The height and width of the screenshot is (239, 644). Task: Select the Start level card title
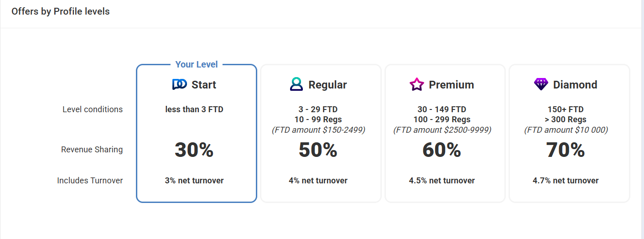point(204,85)
